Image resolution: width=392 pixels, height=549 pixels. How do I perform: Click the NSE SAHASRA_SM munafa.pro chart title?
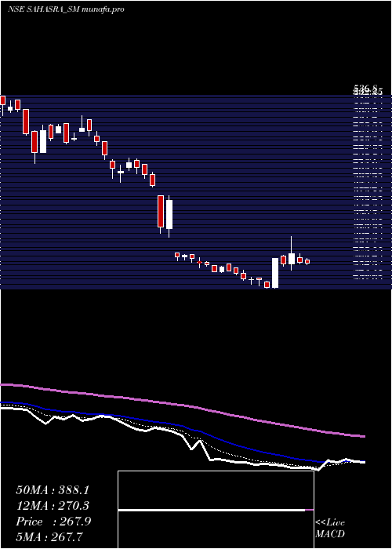(66, 9)
